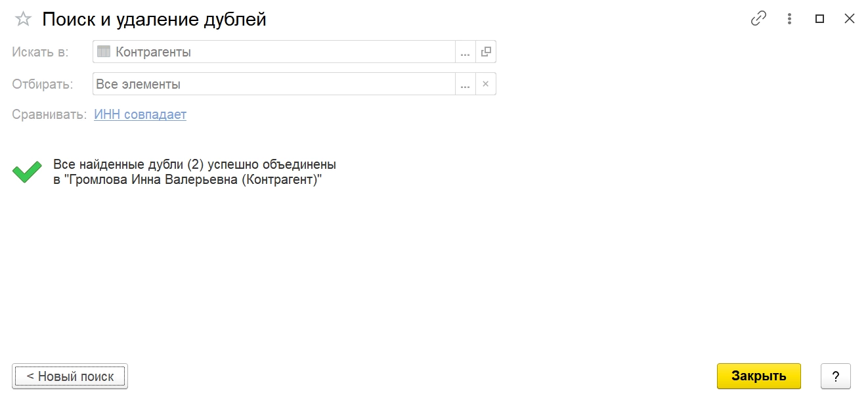Image resolution: width=868 pixels, height=400 pixels.
Task: Get a link using the chain icon
Action: tap(758, 19)
